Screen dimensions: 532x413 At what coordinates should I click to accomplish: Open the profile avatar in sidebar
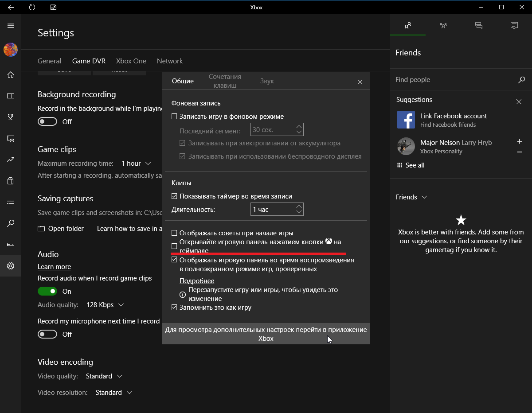pyautogui.click(x=11, y=50)
